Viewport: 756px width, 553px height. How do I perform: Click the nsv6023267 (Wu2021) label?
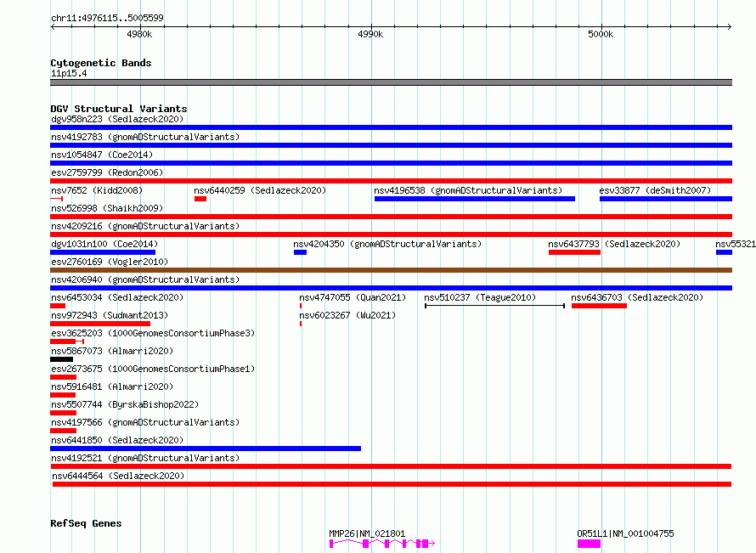click(347, 315)
